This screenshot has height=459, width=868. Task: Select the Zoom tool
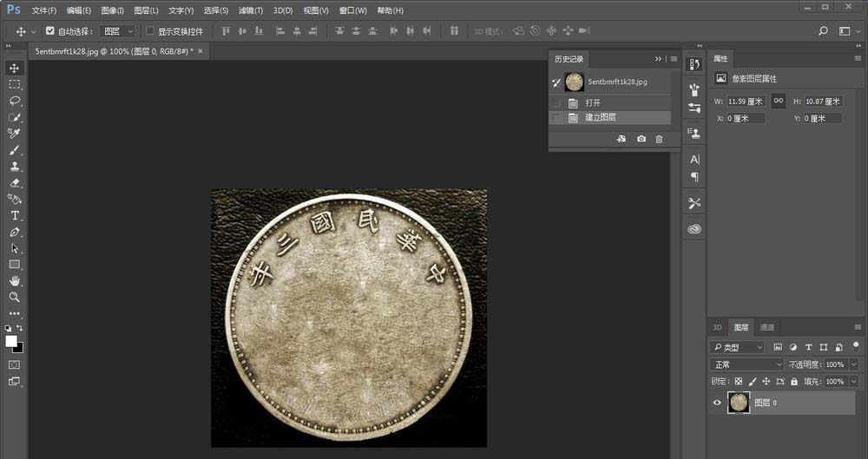[15, 298]
